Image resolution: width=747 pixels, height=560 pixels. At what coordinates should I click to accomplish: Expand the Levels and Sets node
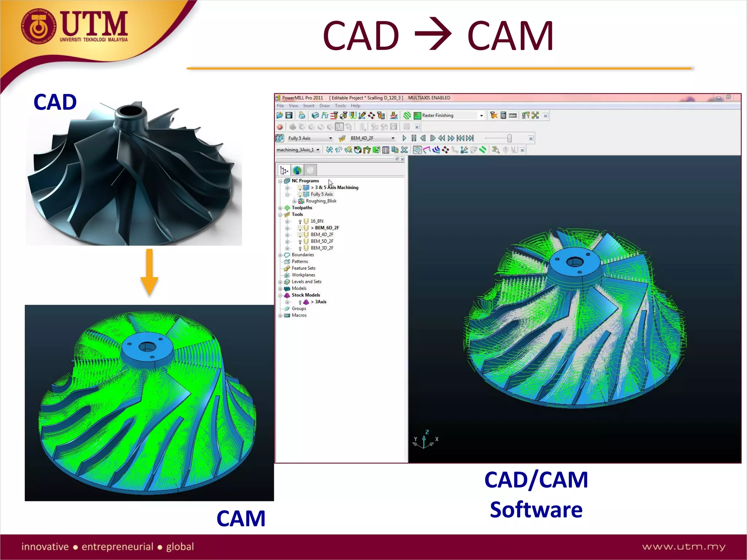[280, 282]
